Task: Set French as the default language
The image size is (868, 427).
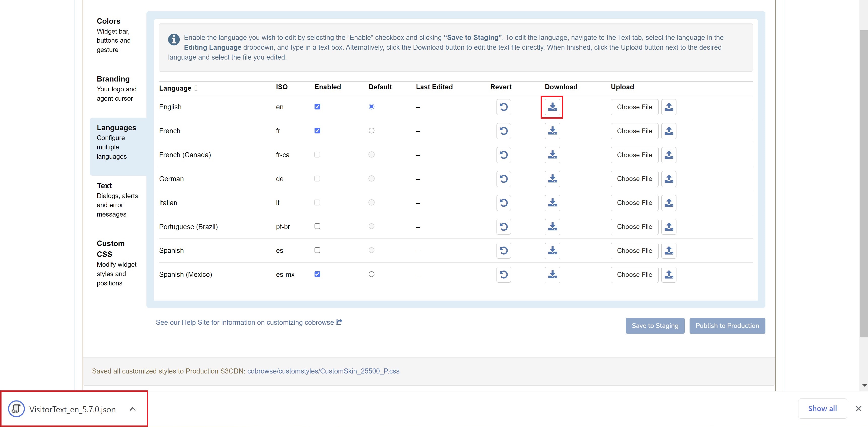Action: (x=371, y=130)
